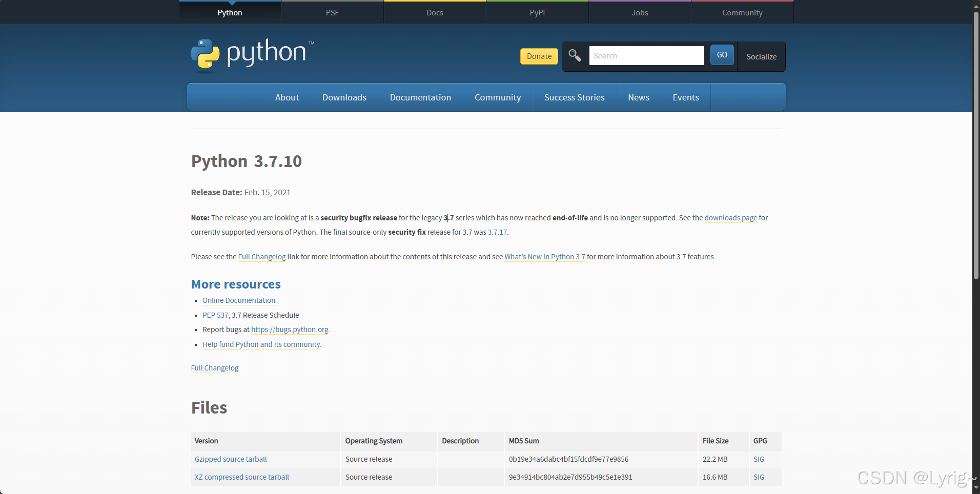The image size is (980, 494).
Task: Open the Jobs top tab
Action: pos(640,12)
